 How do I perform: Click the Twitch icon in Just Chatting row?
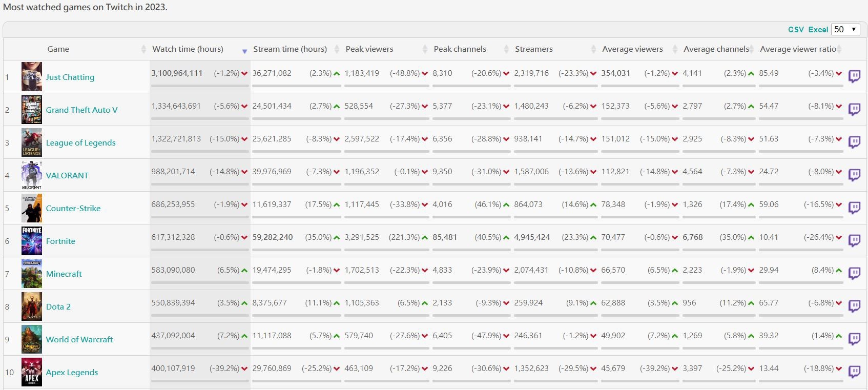[x=854, y=76]
